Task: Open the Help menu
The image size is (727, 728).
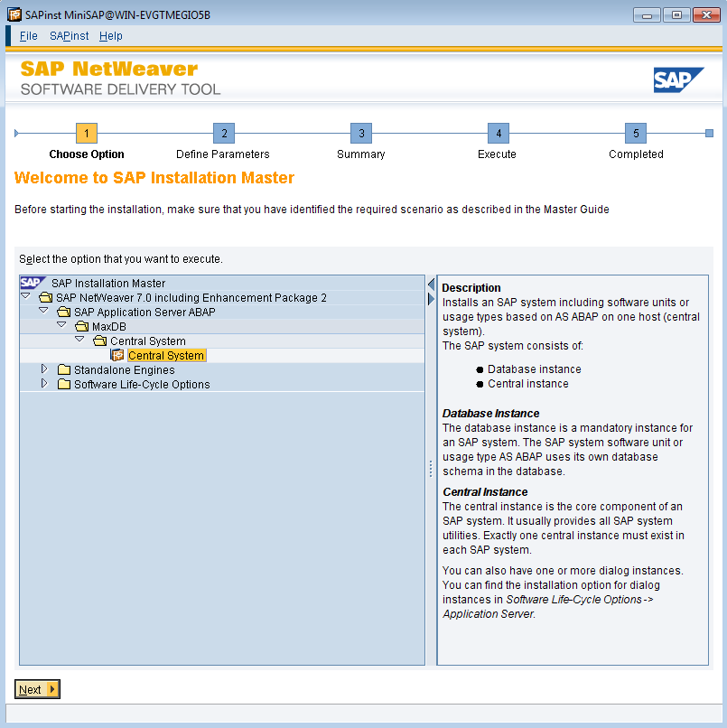Action: click(x=110, y=35)
